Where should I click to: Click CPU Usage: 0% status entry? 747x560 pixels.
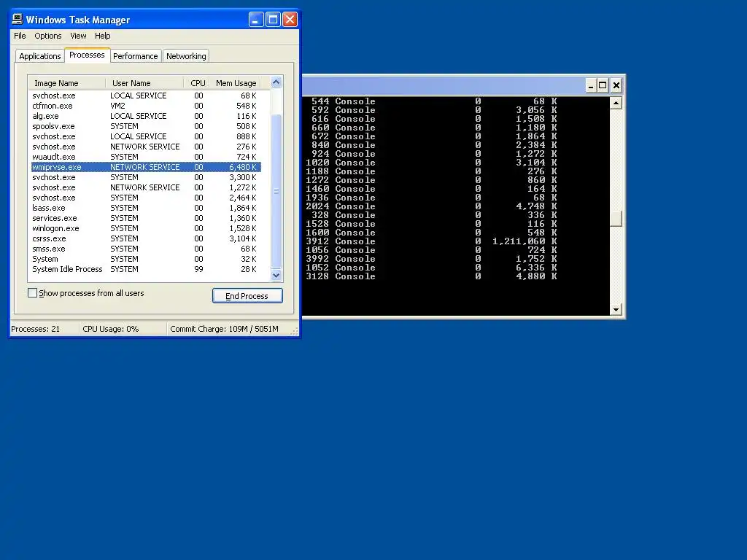[x=111, y=329]
